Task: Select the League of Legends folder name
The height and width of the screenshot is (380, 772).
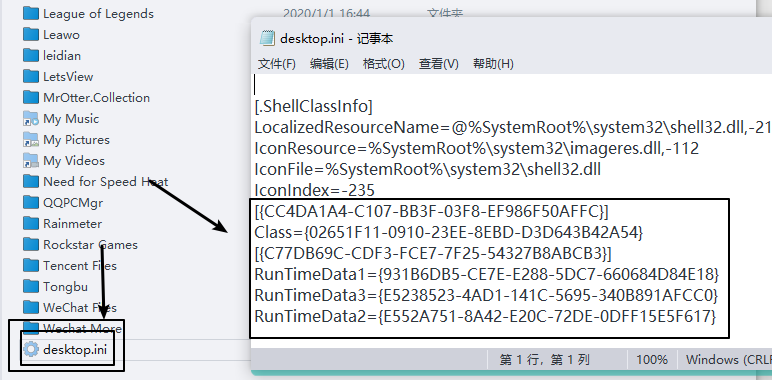Action: point(98,14)
